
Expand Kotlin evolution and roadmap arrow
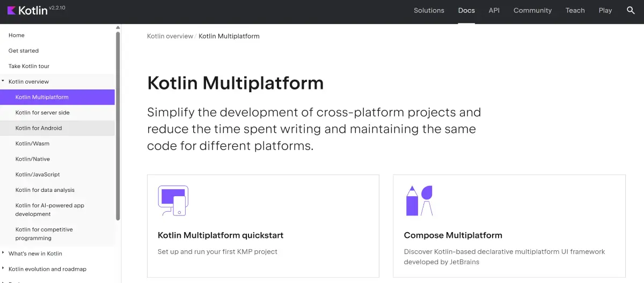(x=3, y=269)
